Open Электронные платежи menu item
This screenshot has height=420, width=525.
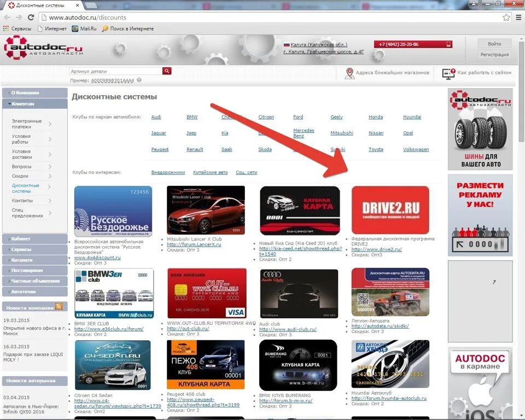(x=32, y=124)
